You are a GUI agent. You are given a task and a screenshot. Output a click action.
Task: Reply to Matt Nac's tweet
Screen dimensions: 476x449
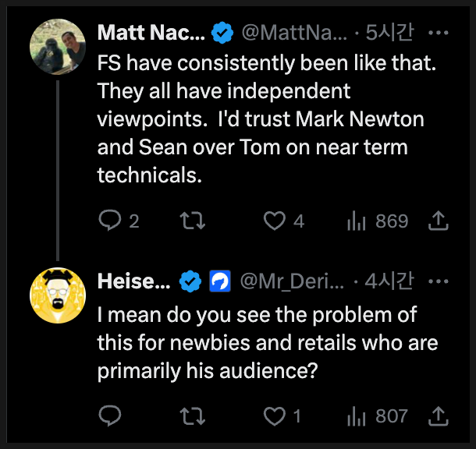point(109,221)
